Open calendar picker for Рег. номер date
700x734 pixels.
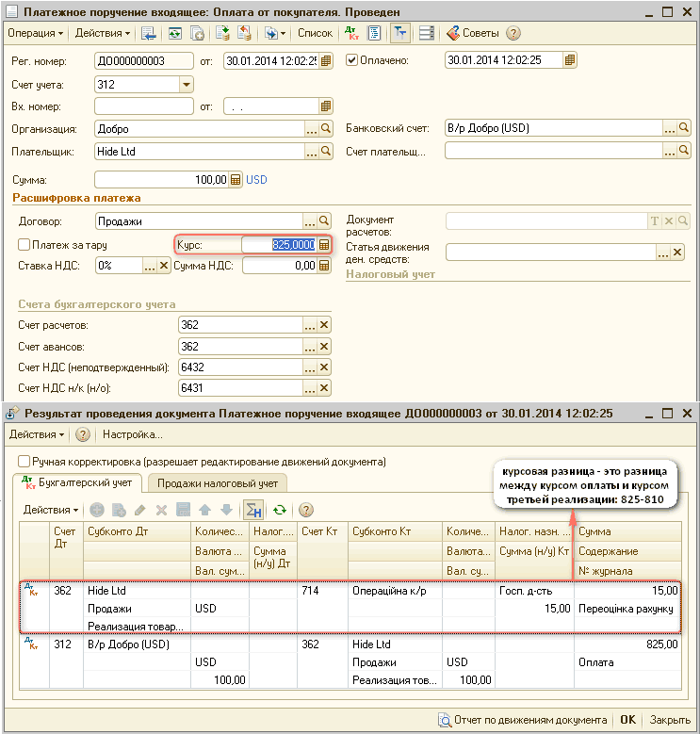click(x=326, y=61)
